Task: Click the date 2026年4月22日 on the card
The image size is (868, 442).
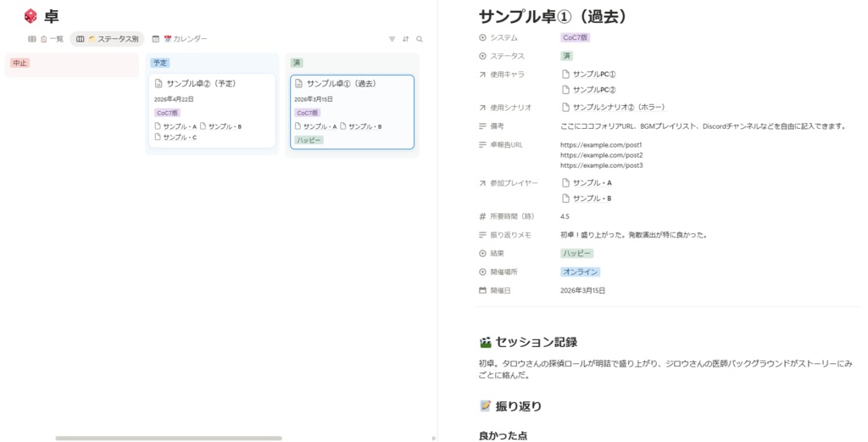Action: click(x=174, y=99)
